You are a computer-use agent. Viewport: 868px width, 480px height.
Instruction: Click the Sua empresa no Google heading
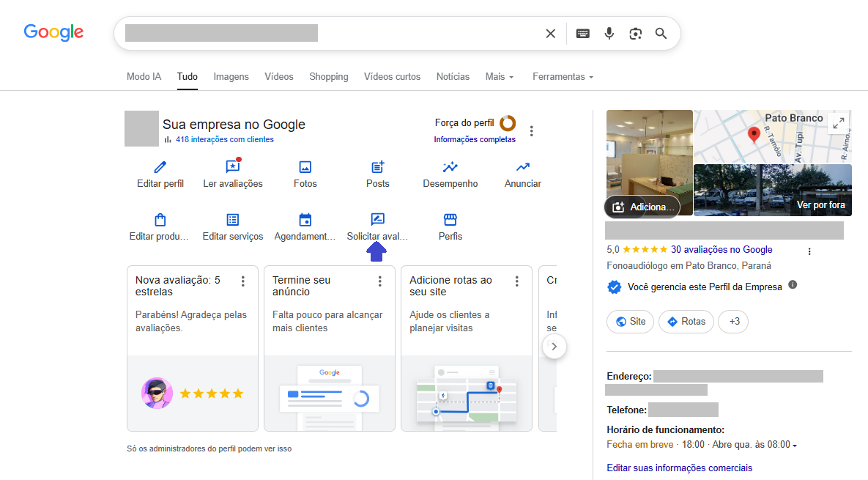tap(234, 125)
